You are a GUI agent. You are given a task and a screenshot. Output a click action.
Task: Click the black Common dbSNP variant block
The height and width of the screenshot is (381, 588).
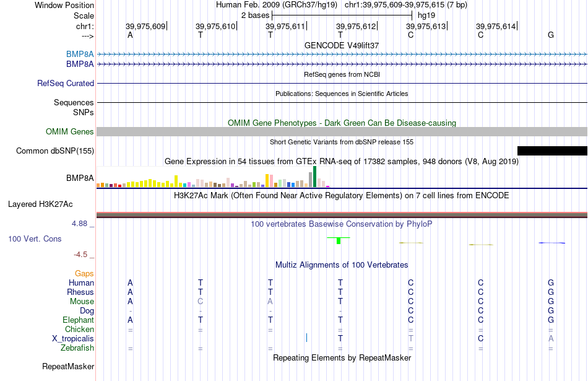[x=552, y=151]
